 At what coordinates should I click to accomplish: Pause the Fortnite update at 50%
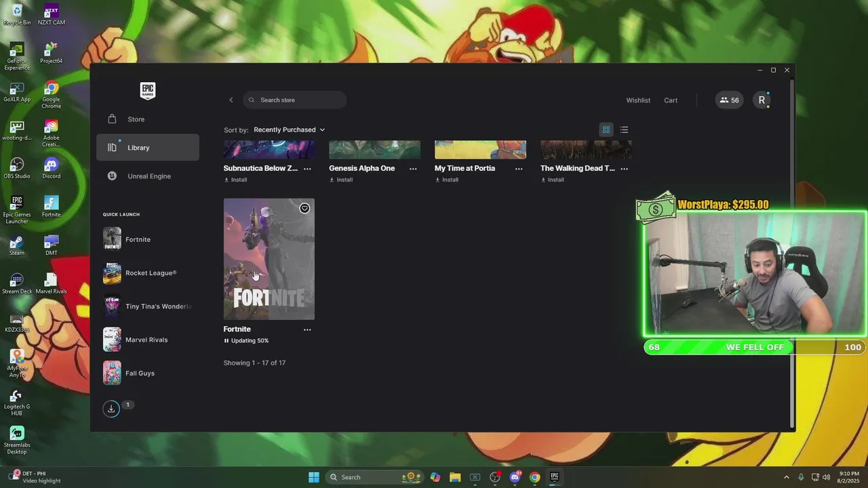tap(226, 341)
